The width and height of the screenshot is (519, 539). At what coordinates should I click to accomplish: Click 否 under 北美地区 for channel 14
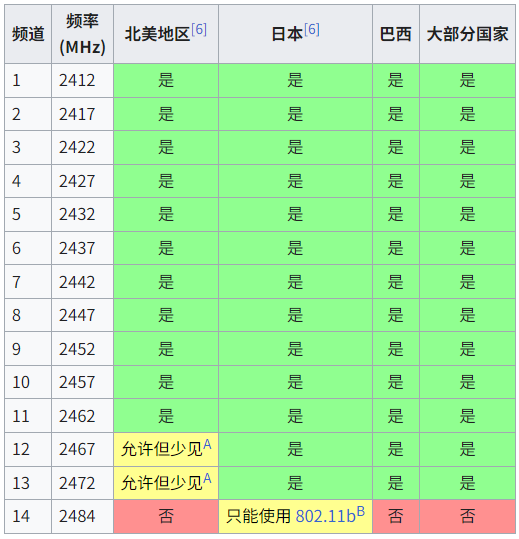pos(166,516)
